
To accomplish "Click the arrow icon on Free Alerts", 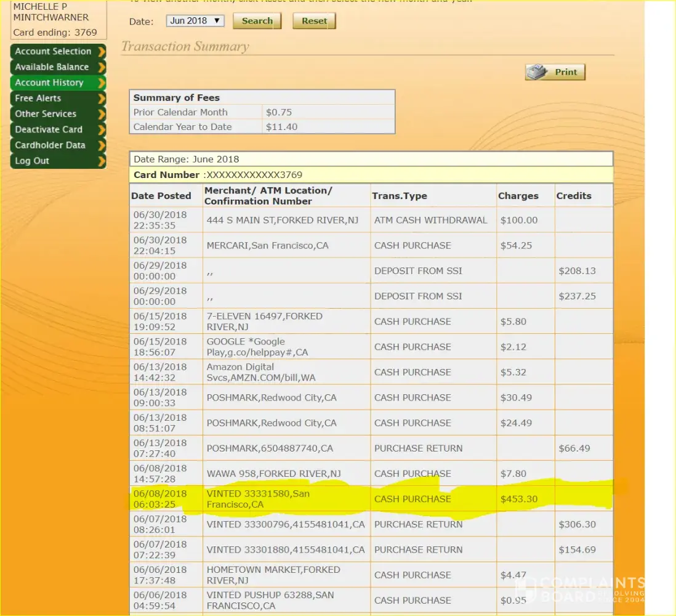I will point(102,99).
